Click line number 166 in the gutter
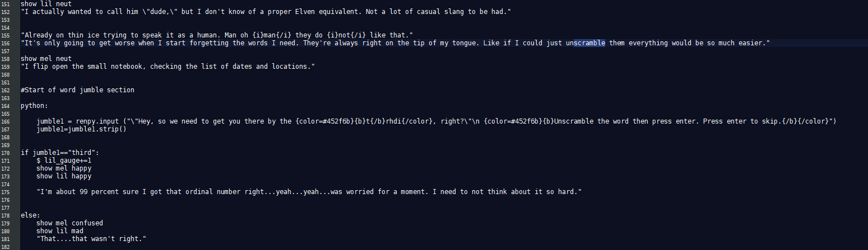 (8, 121)
